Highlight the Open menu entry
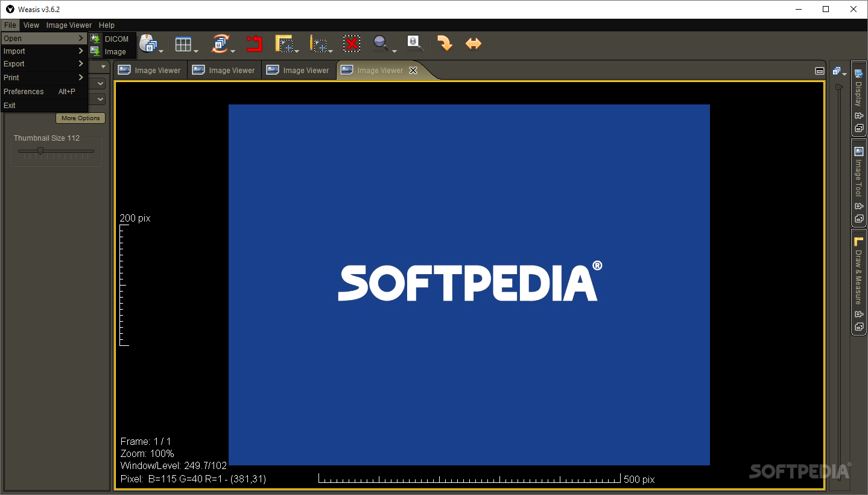 pos(44,39)
